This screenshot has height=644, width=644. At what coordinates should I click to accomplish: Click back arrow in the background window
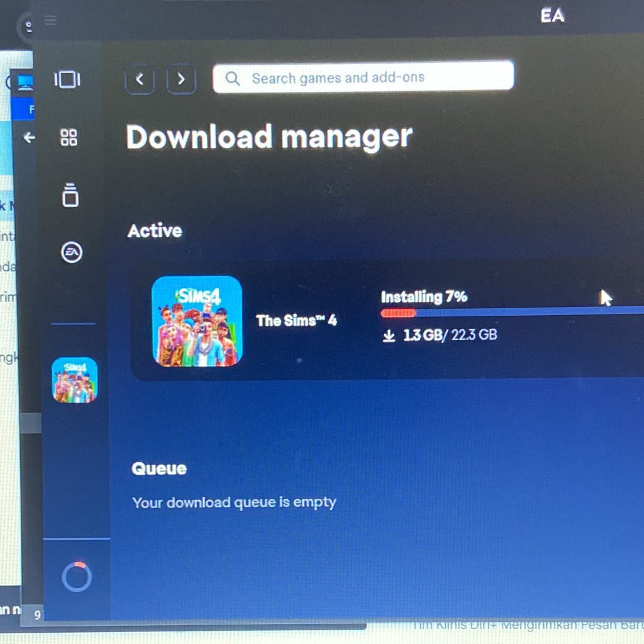(29, 137)
